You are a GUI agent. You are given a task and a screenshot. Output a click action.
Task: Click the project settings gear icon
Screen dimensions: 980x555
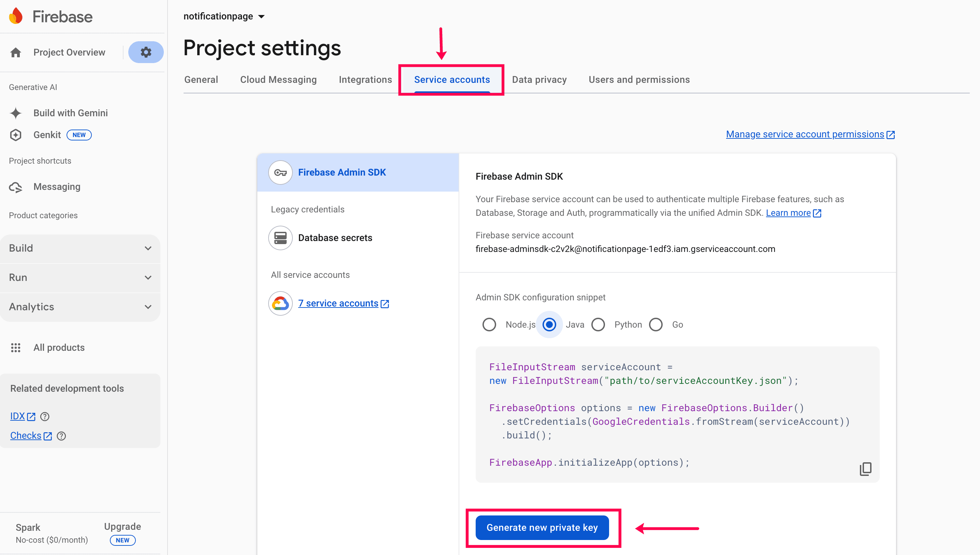(146, 52)
